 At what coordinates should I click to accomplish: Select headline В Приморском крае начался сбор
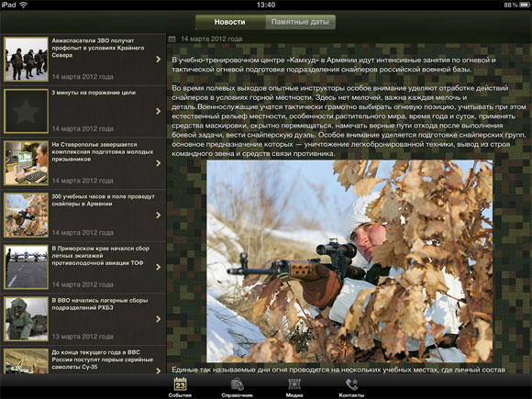(100, 256)
